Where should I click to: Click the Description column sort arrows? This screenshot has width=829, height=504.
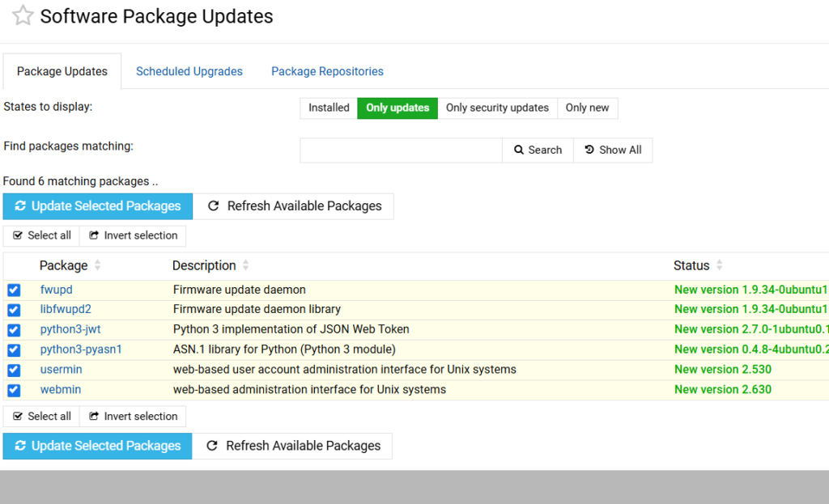[x=246, y=265]
